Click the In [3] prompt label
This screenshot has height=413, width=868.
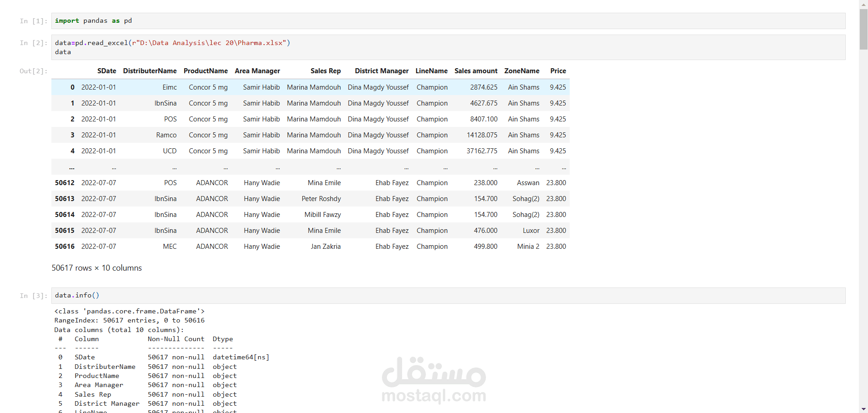tap(33, 296)
